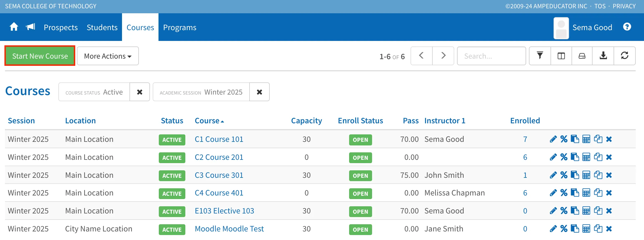Download the course list
Image resolution: width=644 pixels, height=240 pixels.
pyautogui.click(x=603, y=56)
